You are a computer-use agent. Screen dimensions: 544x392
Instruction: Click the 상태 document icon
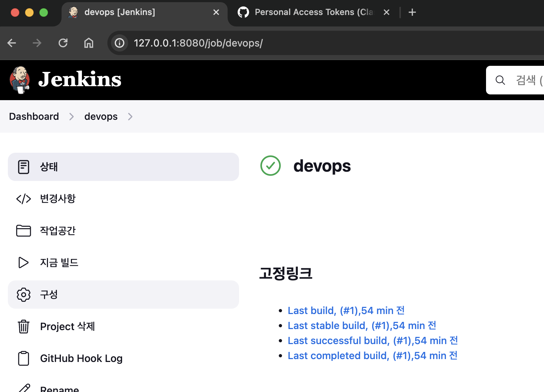[x=24, y=167]
